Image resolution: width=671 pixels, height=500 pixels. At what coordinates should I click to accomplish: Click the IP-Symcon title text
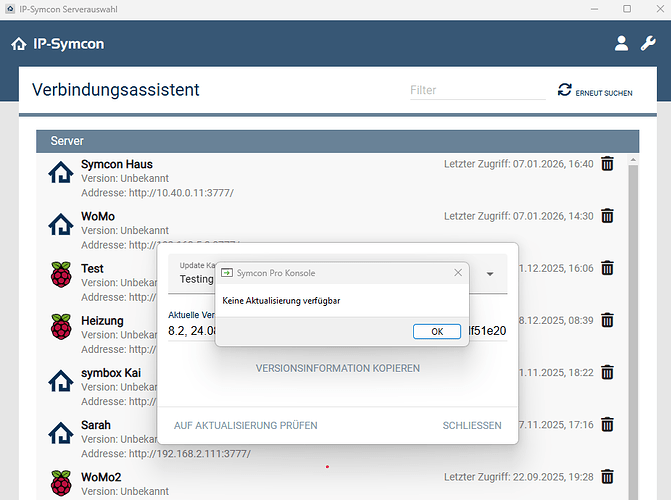click(68, 44)
